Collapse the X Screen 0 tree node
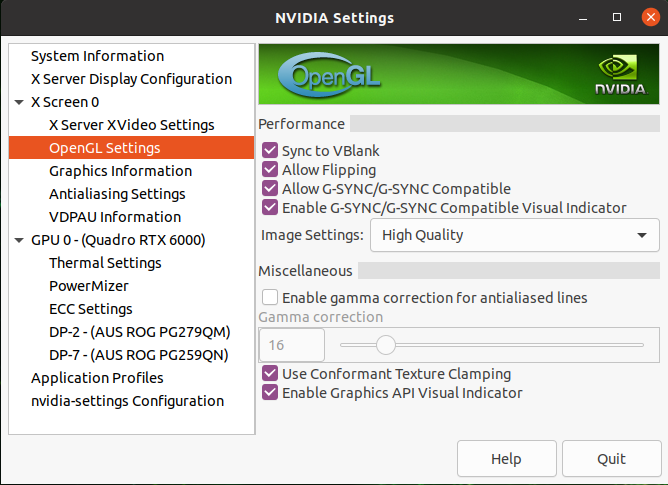Image resolution: width=668 pixels, height=485 pixels. point(20,102)
